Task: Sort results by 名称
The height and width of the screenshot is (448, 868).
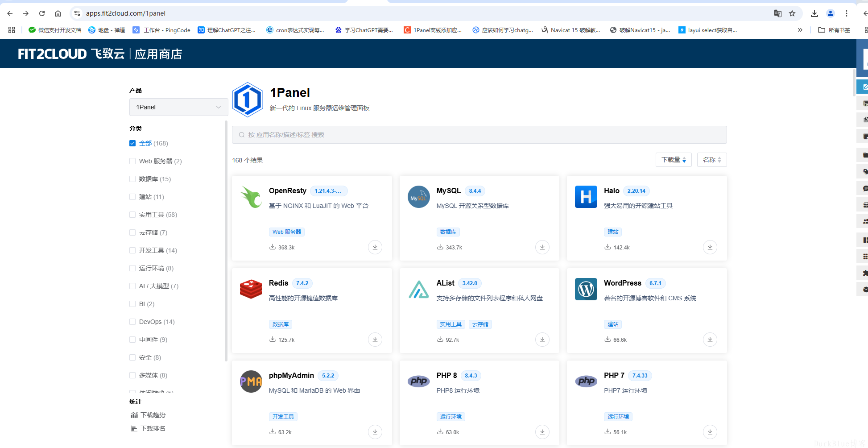Action: coord(712,160)
